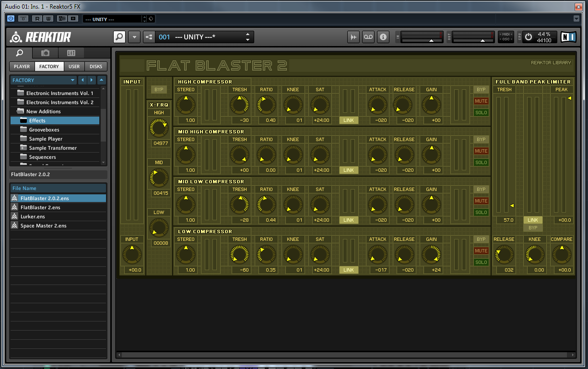Click Low Compressor TRESH value -60
588x369 pixels.
tap(239, 270)
